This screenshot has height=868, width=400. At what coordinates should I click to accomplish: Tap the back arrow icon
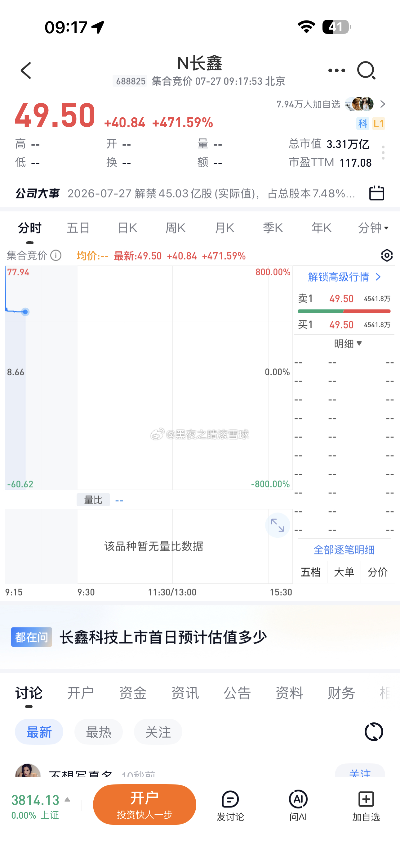point(26,70)
